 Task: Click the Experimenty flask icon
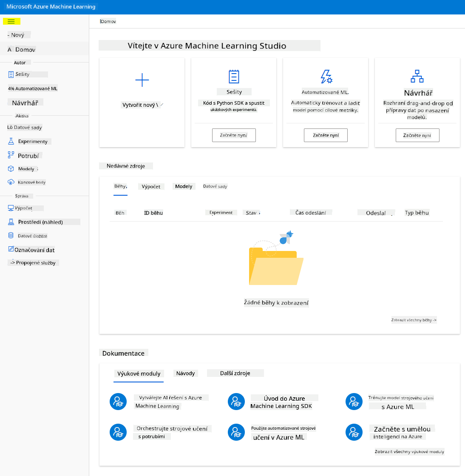(11, 141)
